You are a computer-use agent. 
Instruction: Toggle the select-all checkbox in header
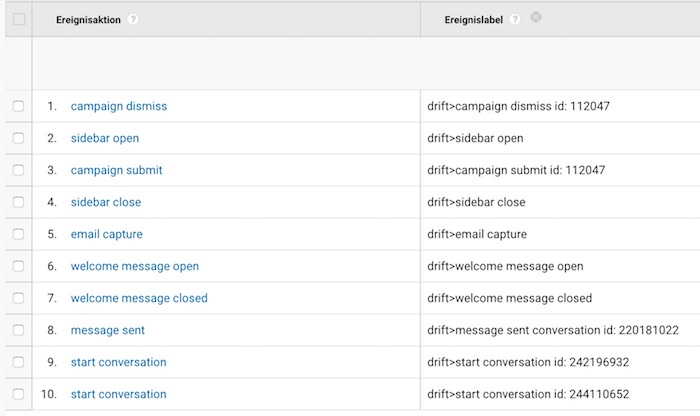point(19,19)
